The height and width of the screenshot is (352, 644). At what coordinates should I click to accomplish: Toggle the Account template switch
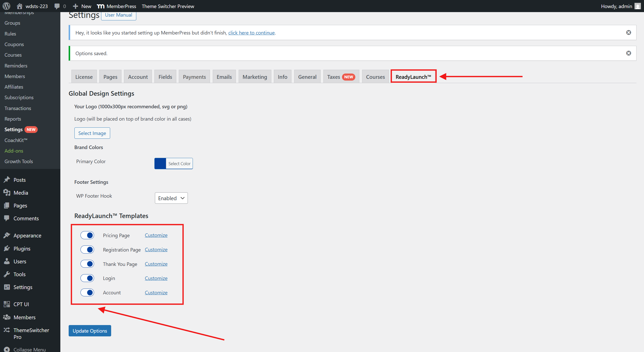click(87, 292)
